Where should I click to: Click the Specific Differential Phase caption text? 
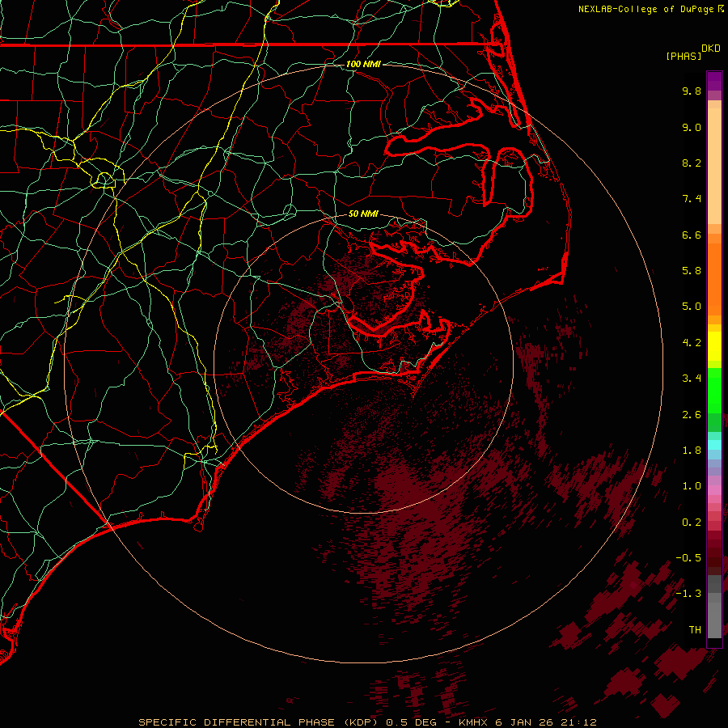368,722
